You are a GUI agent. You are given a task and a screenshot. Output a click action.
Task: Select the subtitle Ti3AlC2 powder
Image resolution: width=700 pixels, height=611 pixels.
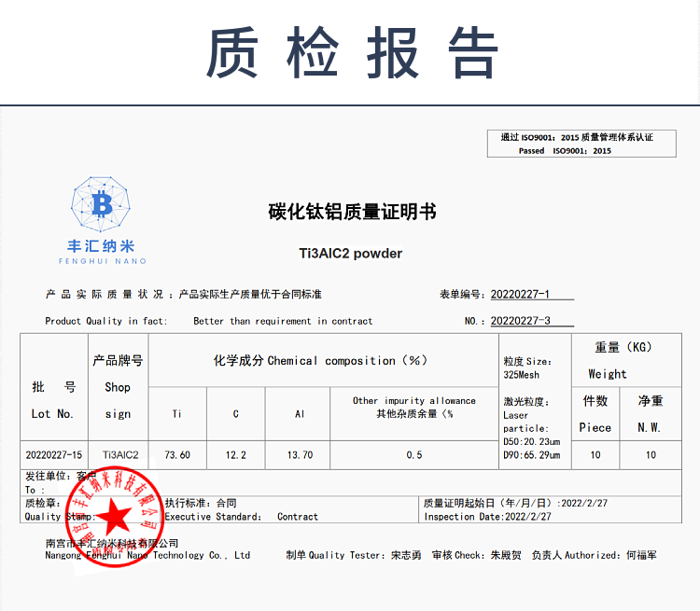pos(351,254)
